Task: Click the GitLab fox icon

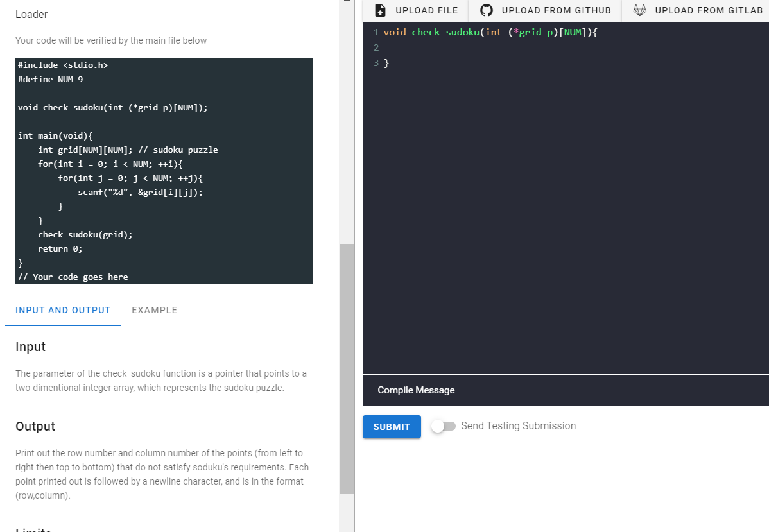Action: click(639, 10)
